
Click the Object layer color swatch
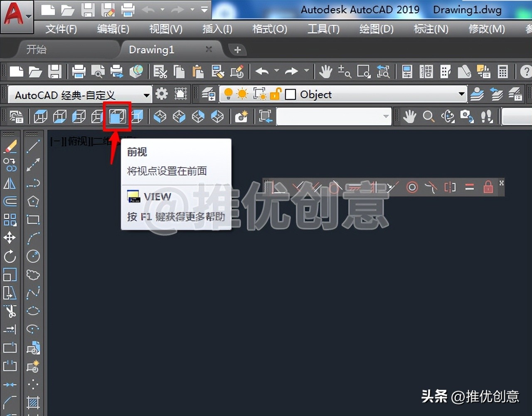[x=291, y=94]
